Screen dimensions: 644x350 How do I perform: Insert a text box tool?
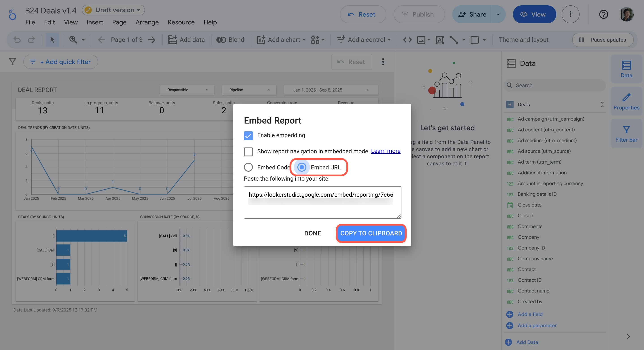439,40
